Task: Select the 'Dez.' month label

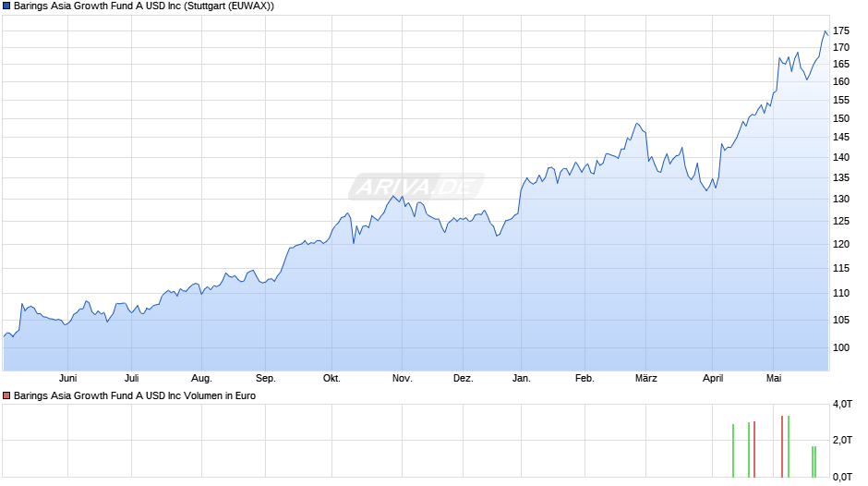Action: [464, 379]
